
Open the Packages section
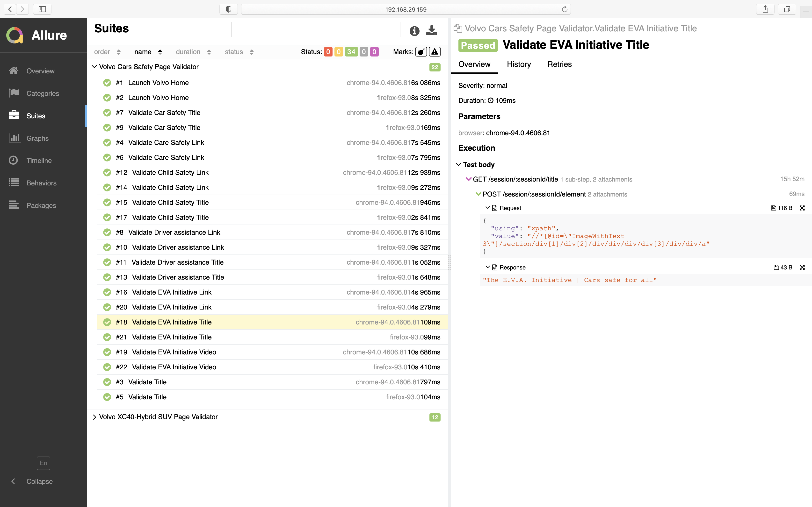(x=41, y=205)
